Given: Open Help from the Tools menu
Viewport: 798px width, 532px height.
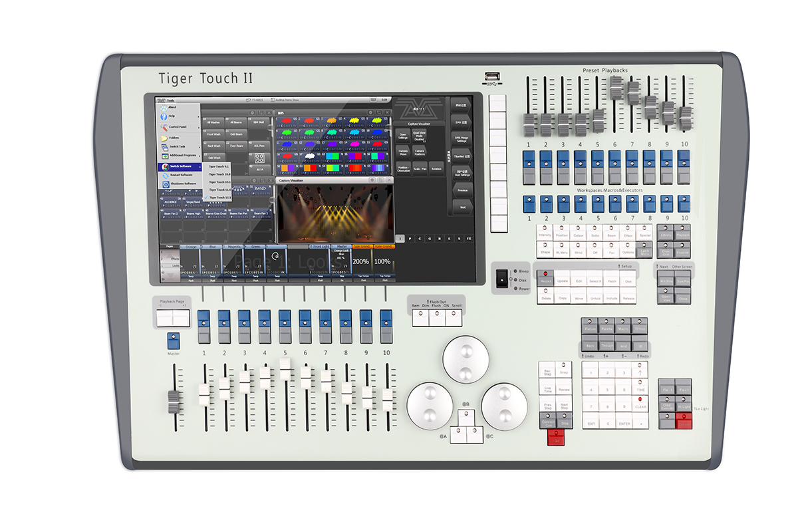Looking at the screenshot, I should click(172, 116).
